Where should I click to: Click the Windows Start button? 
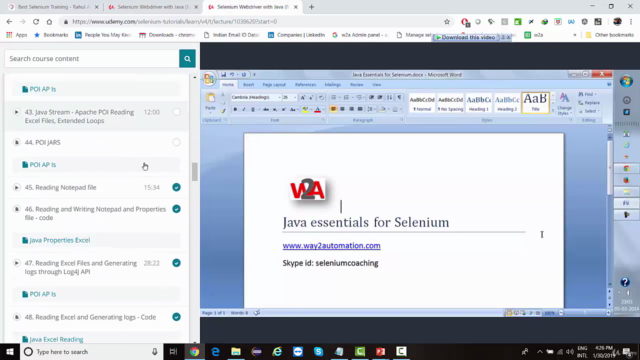10,351
